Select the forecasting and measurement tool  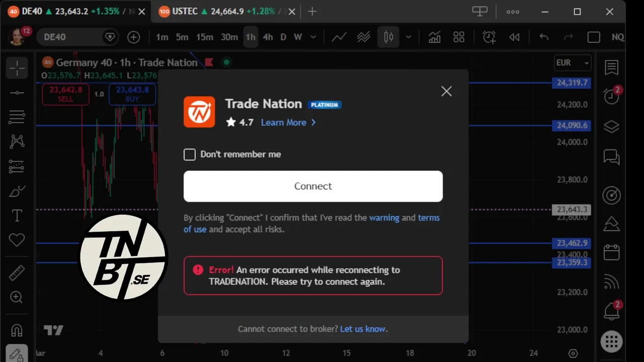click(x=17, y=166)
